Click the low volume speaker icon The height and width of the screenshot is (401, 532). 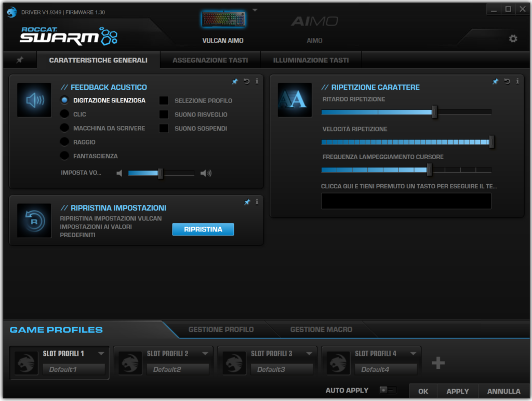pos(119,173)
